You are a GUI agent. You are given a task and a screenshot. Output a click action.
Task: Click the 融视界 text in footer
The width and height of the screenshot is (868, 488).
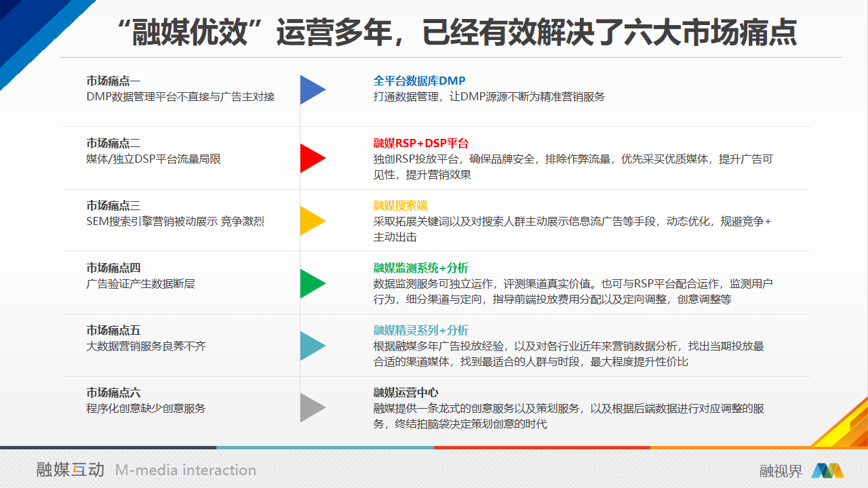(x=781, y=471)
